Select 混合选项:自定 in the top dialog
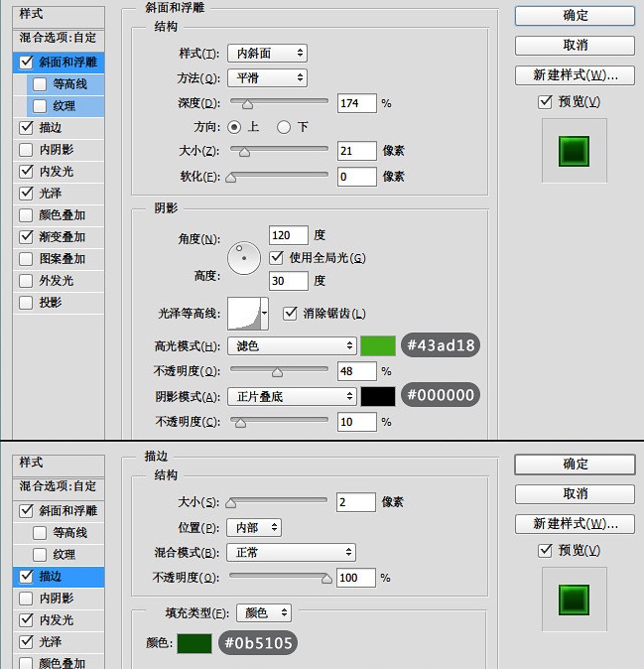The height and width of the screenshot is (669, 644). pyautogui.click(x=59, y=38)
